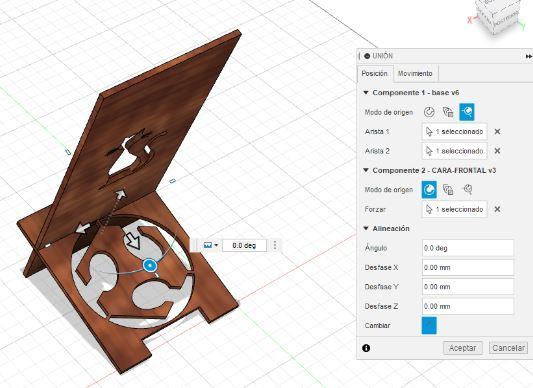Viewport: 533px width, 388px height.
Task: Select two-edge intersection origin mode for Componente 1
Action: coord(467,112)
